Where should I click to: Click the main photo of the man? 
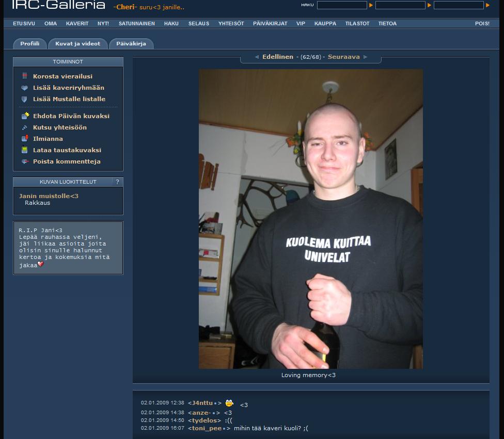tap(310, 219)
